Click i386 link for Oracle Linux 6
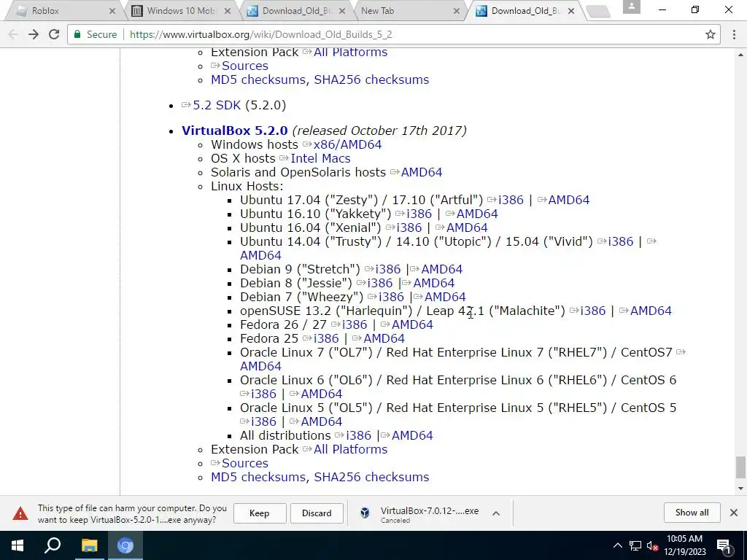Viewport: 747px width, 560px height. pos(263,393)
